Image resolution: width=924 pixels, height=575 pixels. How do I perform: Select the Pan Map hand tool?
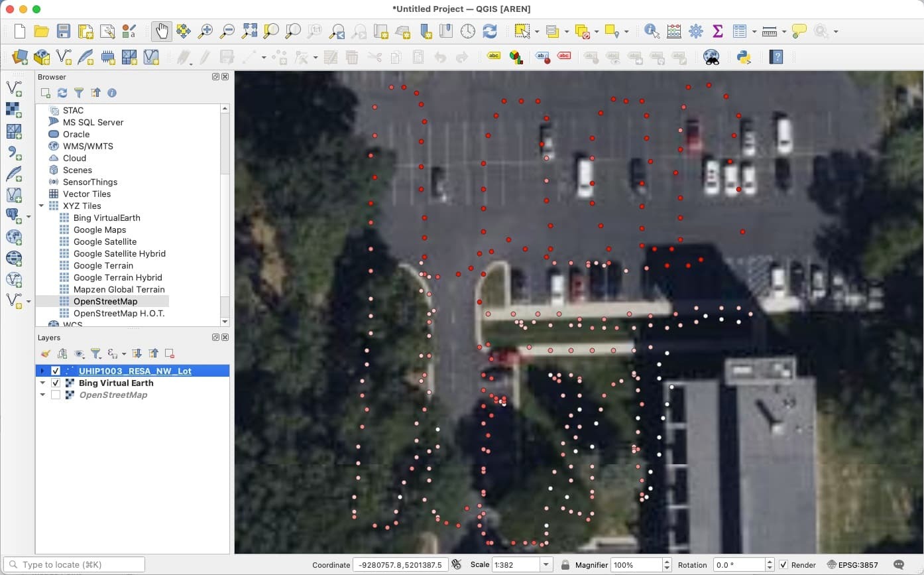[x=162, y=31]
